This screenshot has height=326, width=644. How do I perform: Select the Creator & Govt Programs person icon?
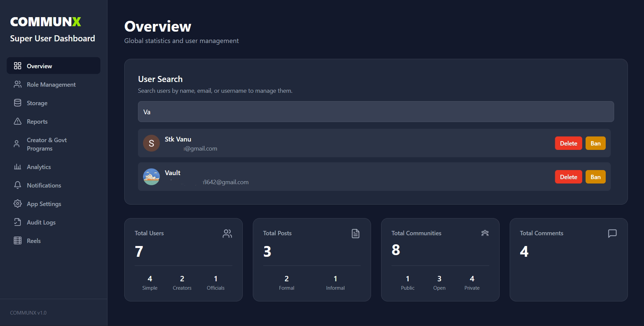point(18,144)
